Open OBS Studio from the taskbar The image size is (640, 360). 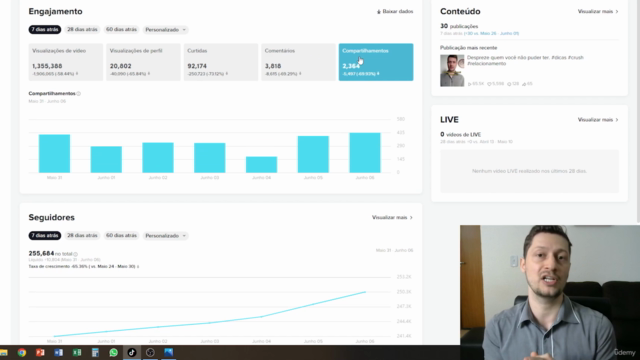pos(150,353)
